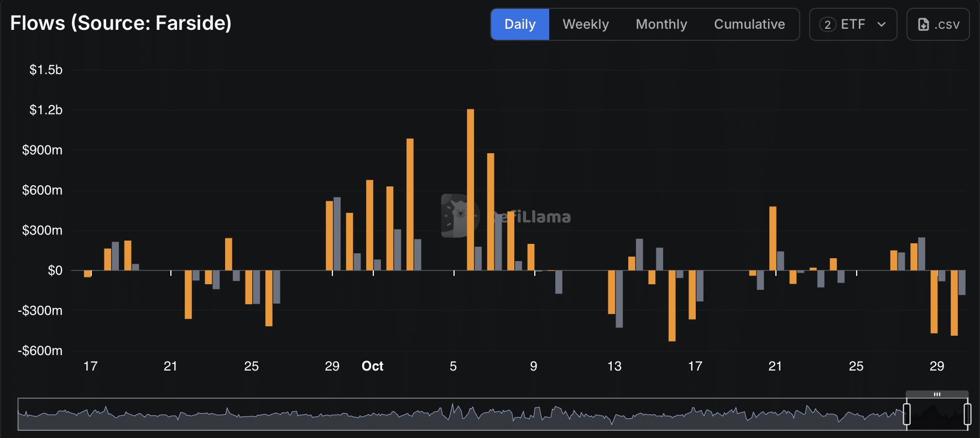Click the download file icon beside .csv
The height and width of the screenshot is (438, 980).
923,24
